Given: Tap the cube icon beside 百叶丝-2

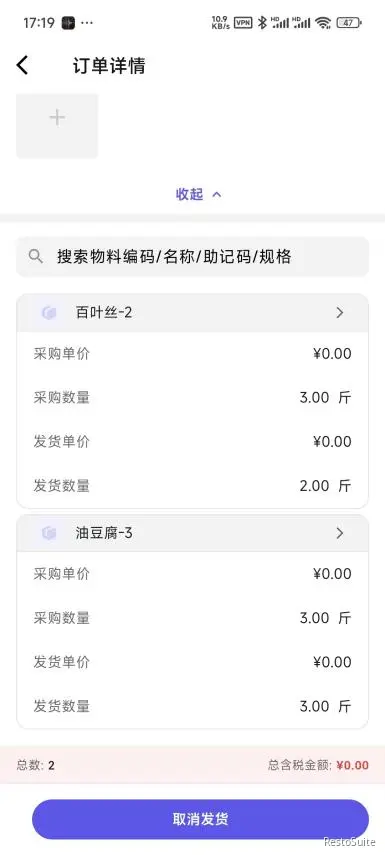Looking at the screenshot, I should [49, 313].
